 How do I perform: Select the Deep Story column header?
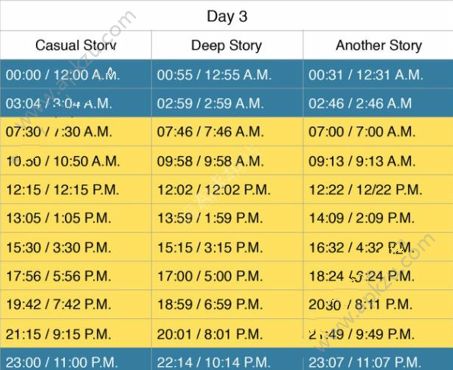(x=227, y=45)
